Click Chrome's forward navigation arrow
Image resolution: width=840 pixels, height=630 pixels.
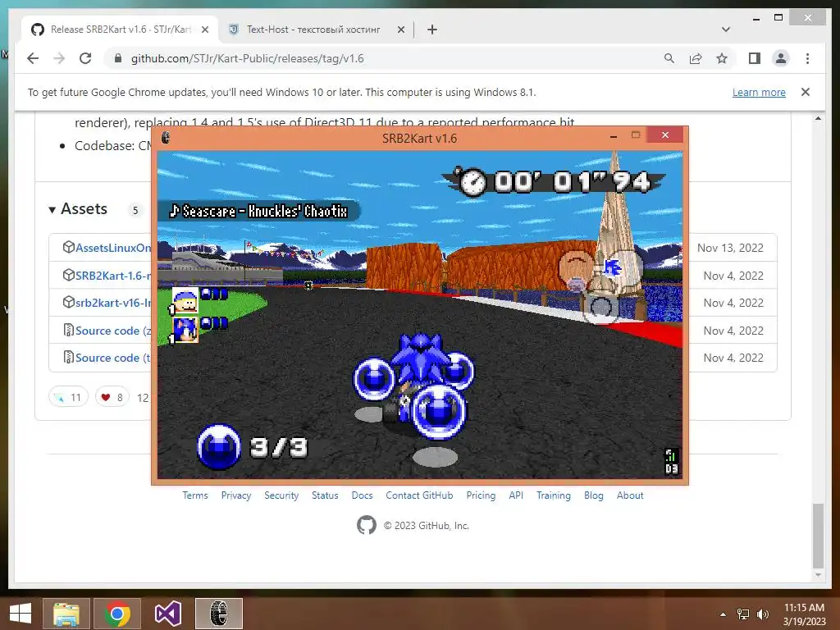coord(59,58)
